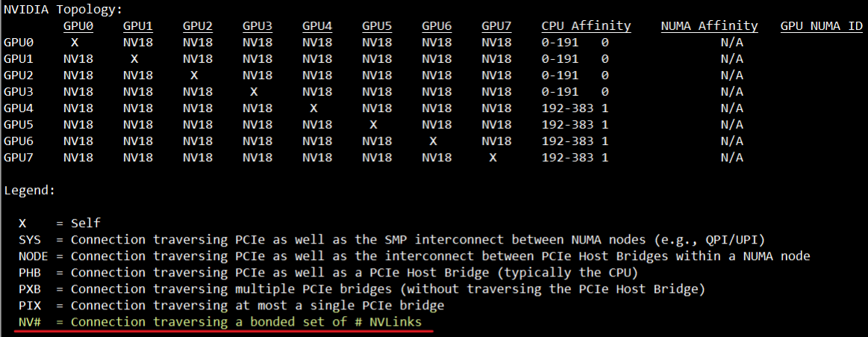This screenshot has height=337, width=868.
Task: Click the 0-191 value in GPU2 row
Action: pyautogui.click(x=560, y=75)
